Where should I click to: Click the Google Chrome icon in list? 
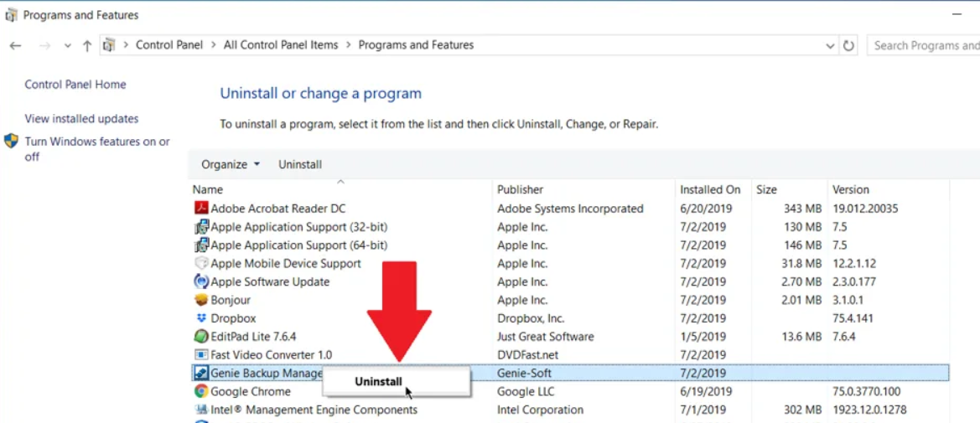coord(201,391)
